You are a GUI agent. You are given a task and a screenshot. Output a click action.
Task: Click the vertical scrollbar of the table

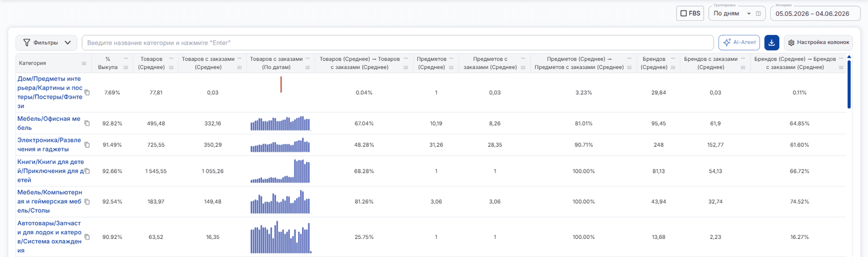tap(849, 85)
